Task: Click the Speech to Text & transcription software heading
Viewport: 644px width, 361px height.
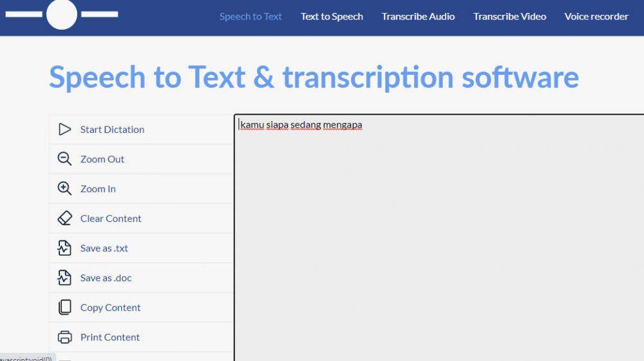Action: 314,77
